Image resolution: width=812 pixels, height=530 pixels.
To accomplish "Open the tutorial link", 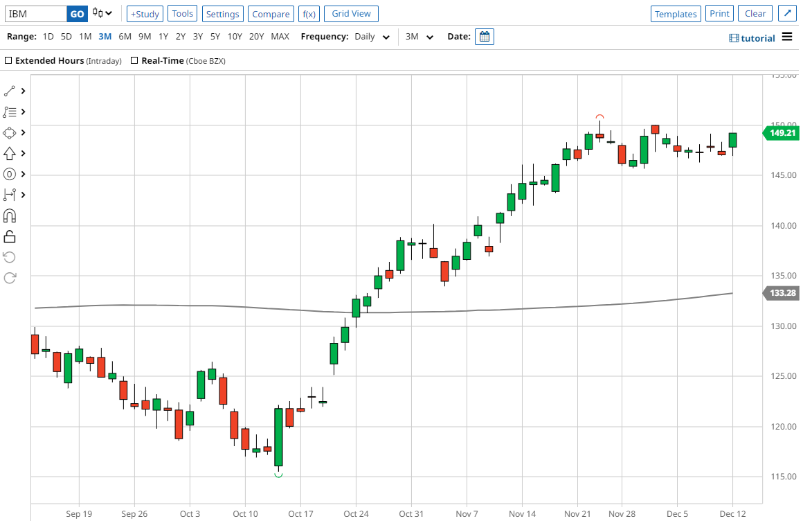I will click(x=752, y=38).
